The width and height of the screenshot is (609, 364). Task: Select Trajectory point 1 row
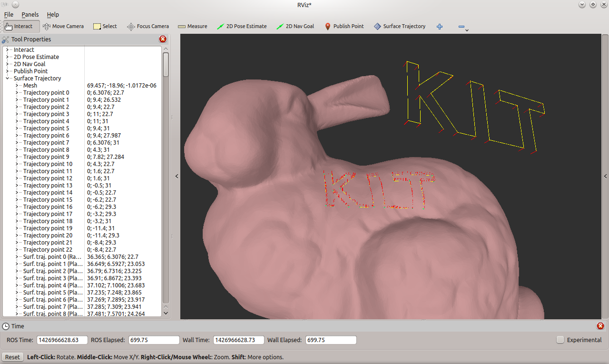click(x=82, y=100)
